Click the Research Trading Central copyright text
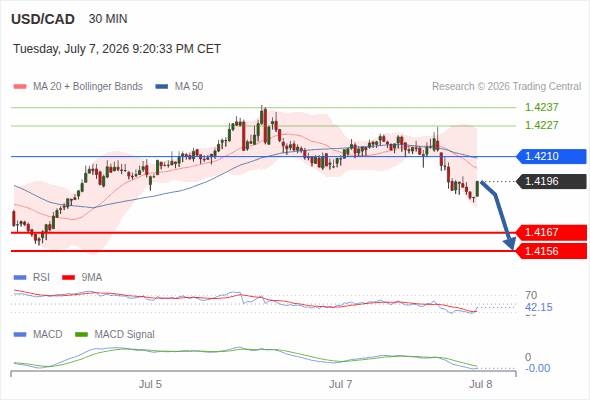 click(506, 87)
